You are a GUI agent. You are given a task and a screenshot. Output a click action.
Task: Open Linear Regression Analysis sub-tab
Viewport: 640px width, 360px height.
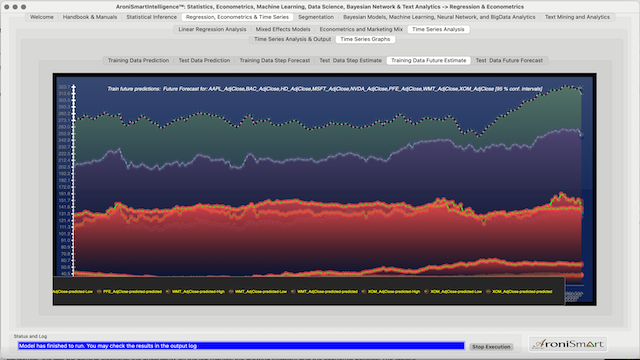tap(212, 29)
